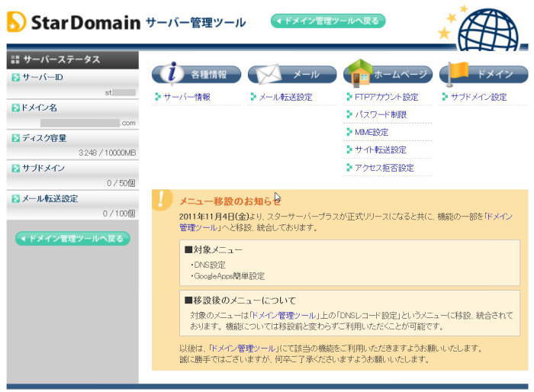Image resolution: width=534 pixels, height=392 pixels.
Task: Open the 各種情報 category heading
Action: pos(196,74)
